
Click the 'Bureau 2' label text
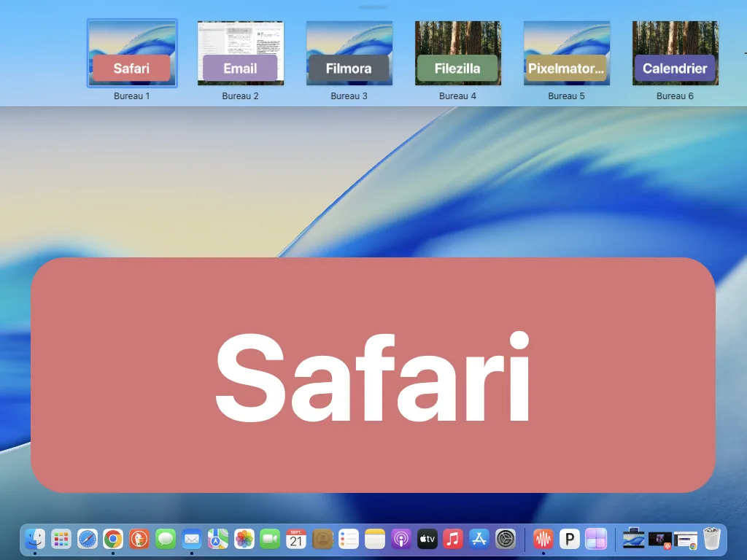pos(241,96)
